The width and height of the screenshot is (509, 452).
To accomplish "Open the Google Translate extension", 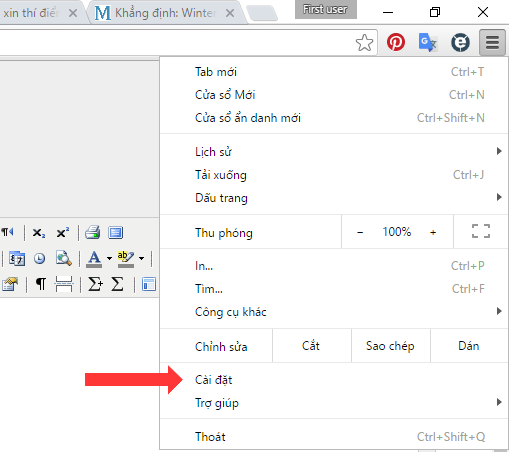I will coord(427,42).
